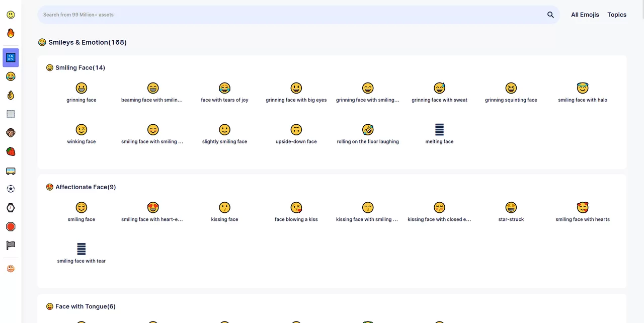The width and height of the screenshot is (644, 323).
Task: Click the search assets input field
Action: (x=252, y=15)
